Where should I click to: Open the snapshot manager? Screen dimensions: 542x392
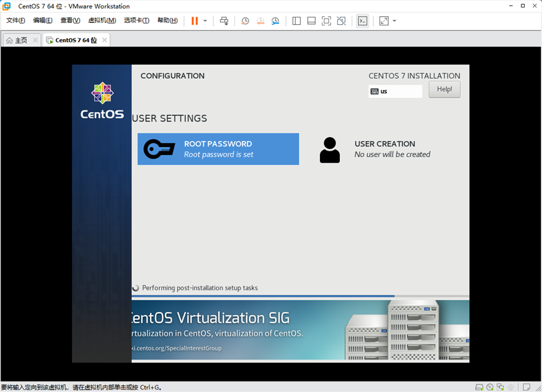pos(275,20)
